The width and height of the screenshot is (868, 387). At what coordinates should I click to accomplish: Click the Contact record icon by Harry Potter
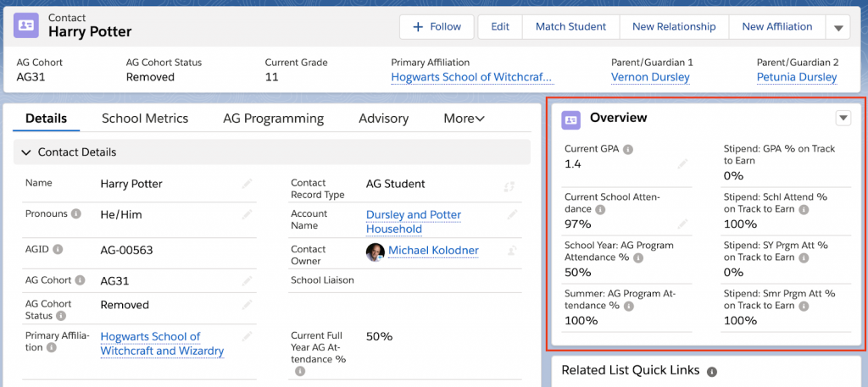tap(26, 25)
